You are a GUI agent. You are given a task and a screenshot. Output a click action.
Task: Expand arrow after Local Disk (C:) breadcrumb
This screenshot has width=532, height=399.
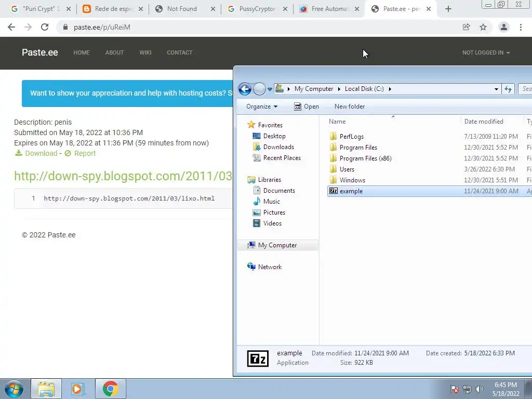pos(390,89)
